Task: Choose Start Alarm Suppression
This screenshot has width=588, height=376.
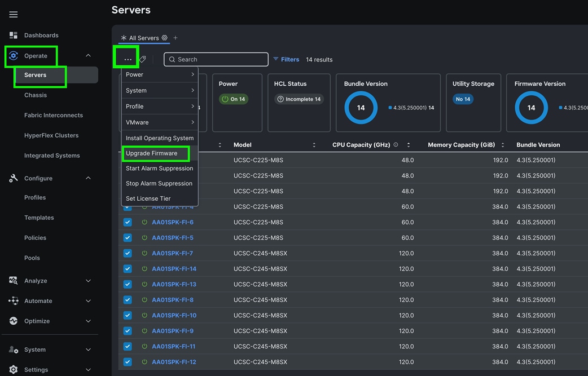Action: pyautogui.click(x=160, y=168)
